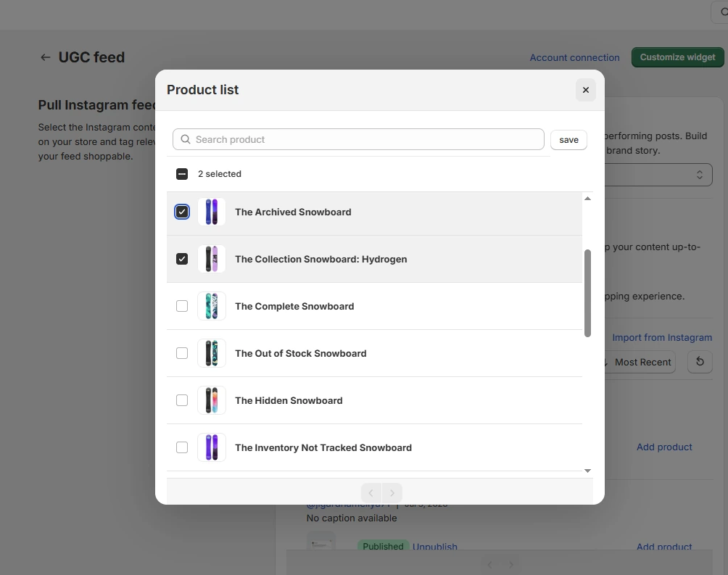Toggle the '2 selected' select-all checkbox
The width and height of the screenshot is (728, 575).
click(x=182, y=174)
